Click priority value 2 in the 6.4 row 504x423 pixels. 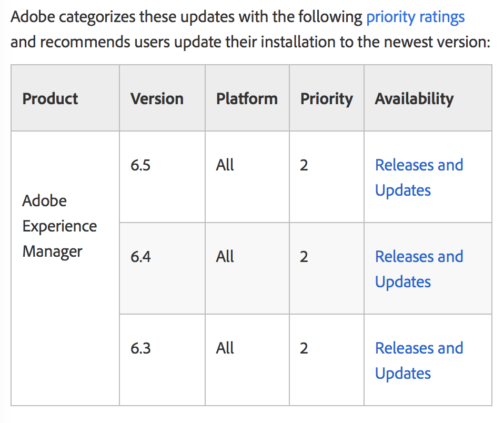pos(304,257)
